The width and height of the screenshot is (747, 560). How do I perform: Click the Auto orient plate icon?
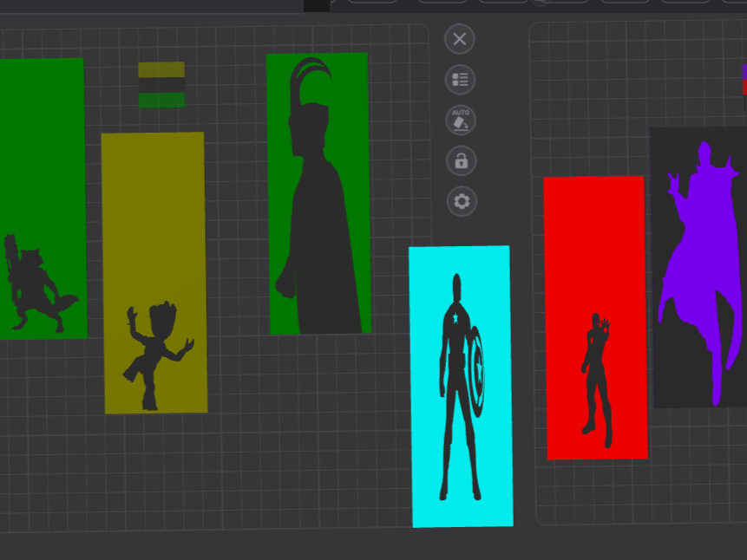460,120
